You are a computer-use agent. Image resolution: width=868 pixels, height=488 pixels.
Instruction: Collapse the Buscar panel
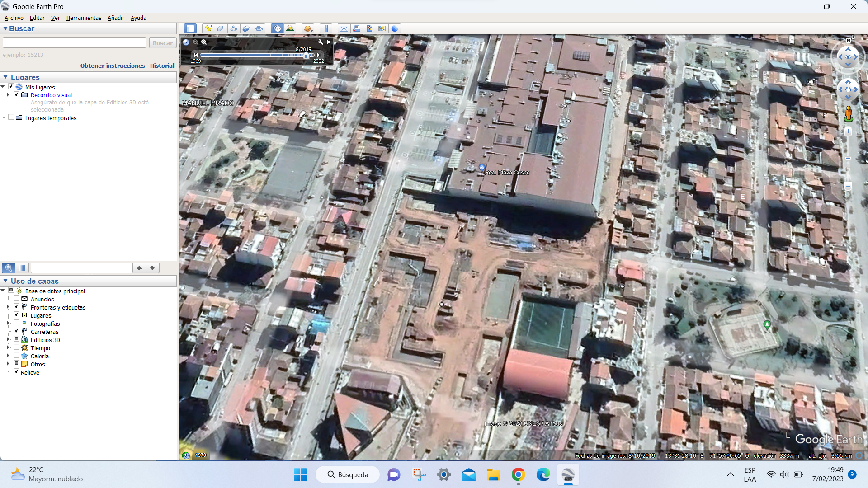coord(5,28)
